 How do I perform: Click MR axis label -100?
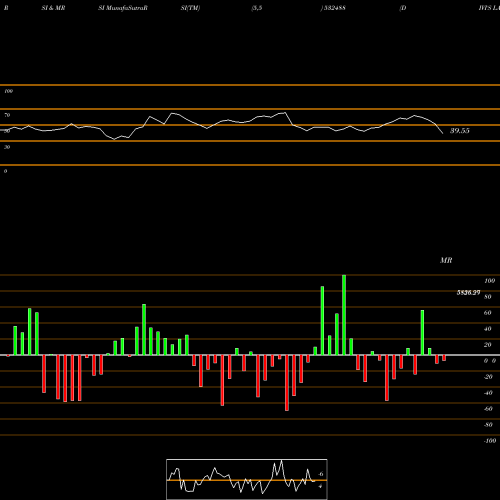489,441
